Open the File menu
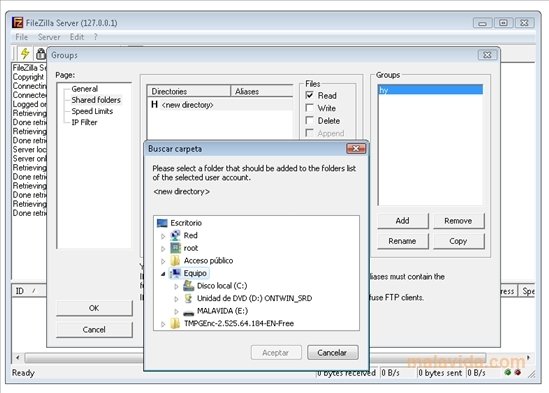The height and width of the screenshot is (393, 549). [21, 37]
